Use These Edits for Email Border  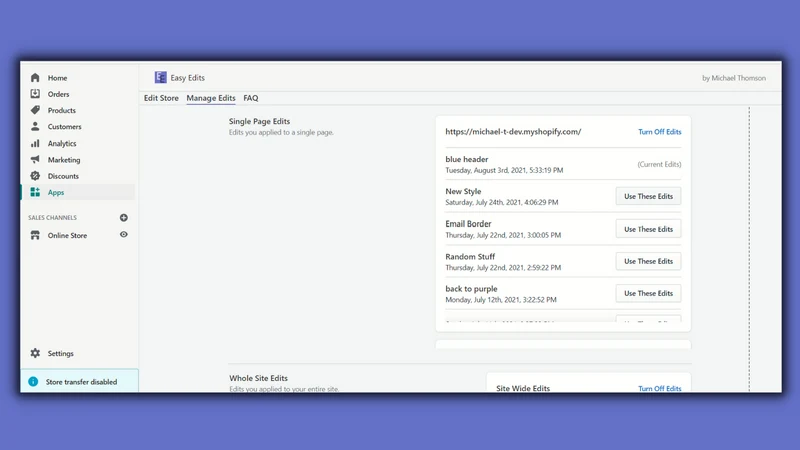pyautogui.click(x=648, y=229)
